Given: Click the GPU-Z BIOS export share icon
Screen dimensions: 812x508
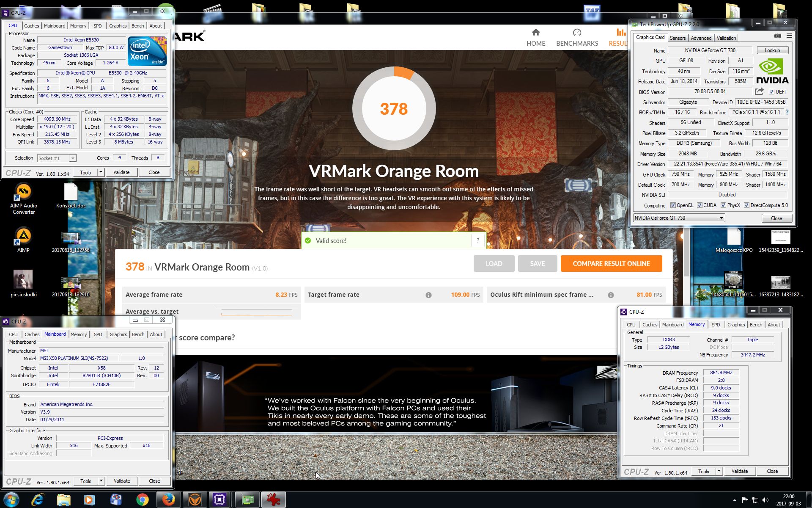Looking at the screenshot, I should click(x=759, y=91).
